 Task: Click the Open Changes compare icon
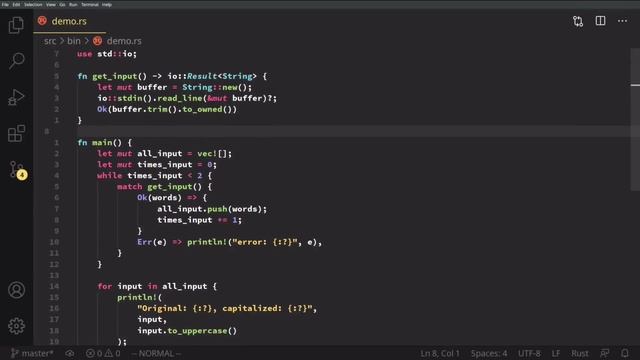[578, 21]
